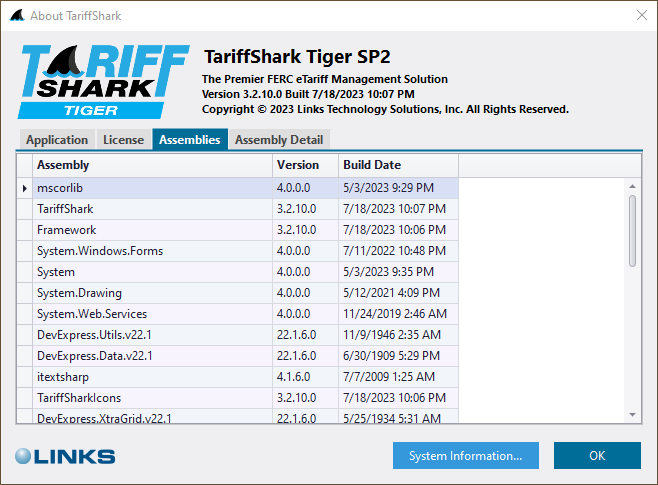The width and height of the screenshot is (658, 485).
Task: Sort by the Build Date column header
Action: (x=398, y=165)
